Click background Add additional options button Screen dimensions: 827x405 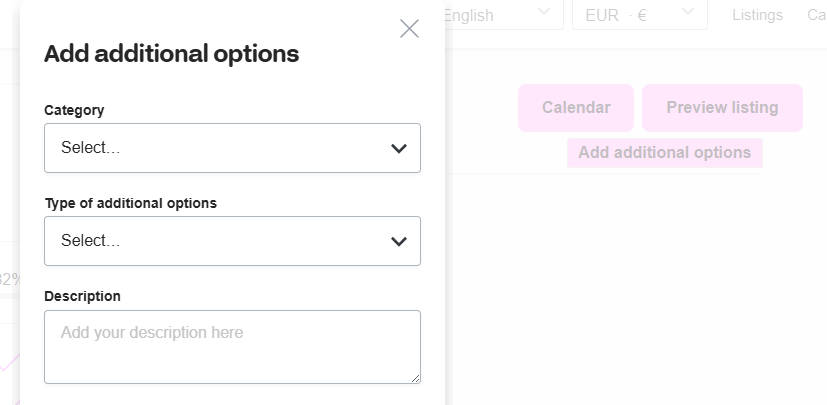(664, 153)
